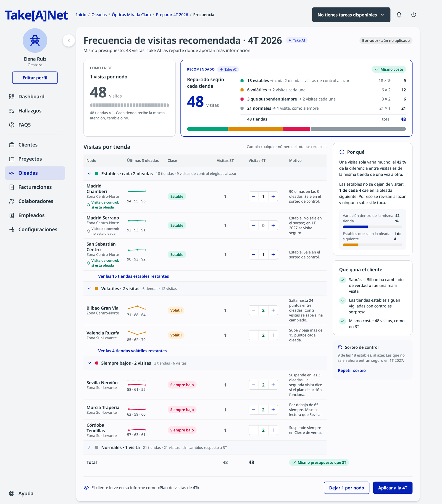Click Bilbao Gran Vía visits 4T value field
The height and width of the screenshot is (504, 442).
pos(263,310)
